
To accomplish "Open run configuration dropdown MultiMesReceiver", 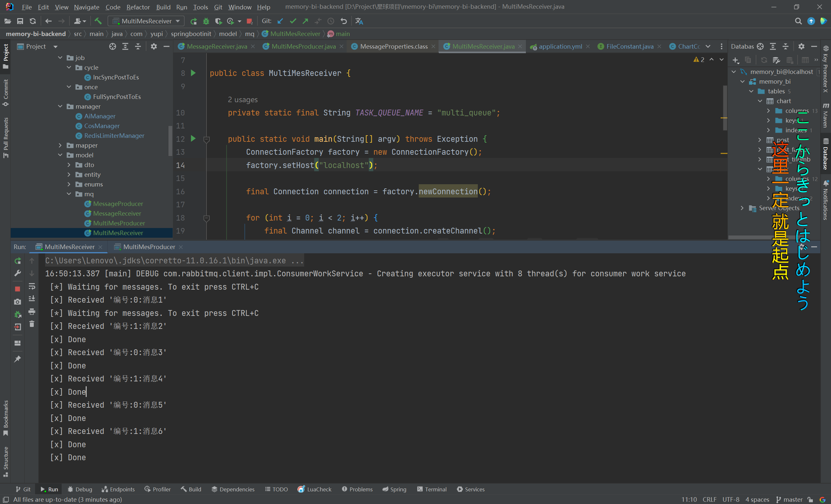I will click(x=146, y=21).
